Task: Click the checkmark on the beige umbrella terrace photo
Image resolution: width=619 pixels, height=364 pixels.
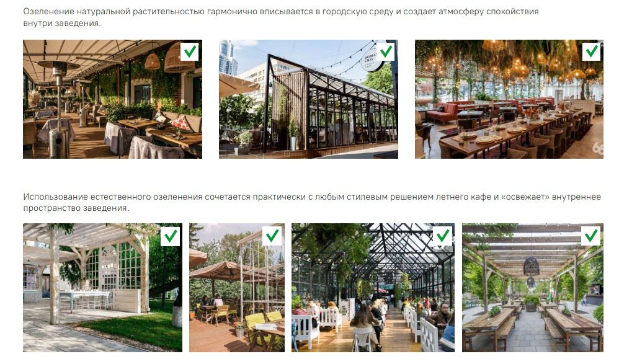Action: tap(272, 236)
